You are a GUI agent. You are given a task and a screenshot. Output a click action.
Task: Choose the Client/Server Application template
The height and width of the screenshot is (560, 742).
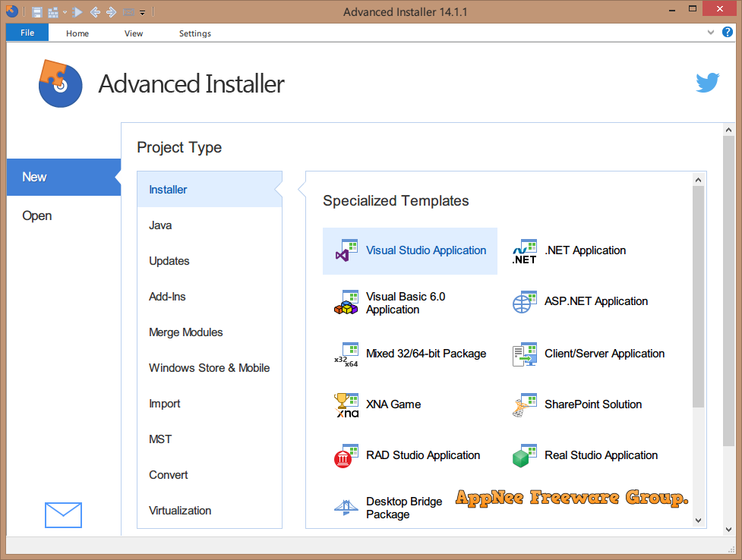click(x=588, y=354)
